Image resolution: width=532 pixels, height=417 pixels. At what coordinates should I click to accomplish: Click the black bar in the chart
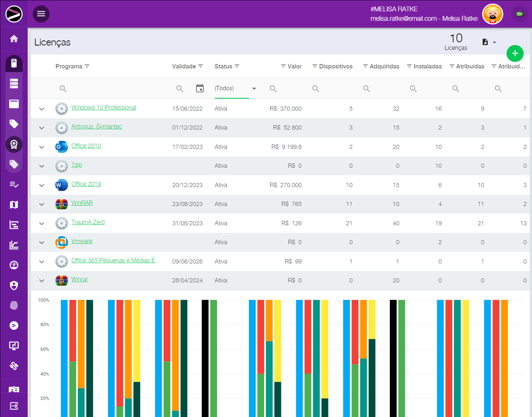tap(205, 357)
